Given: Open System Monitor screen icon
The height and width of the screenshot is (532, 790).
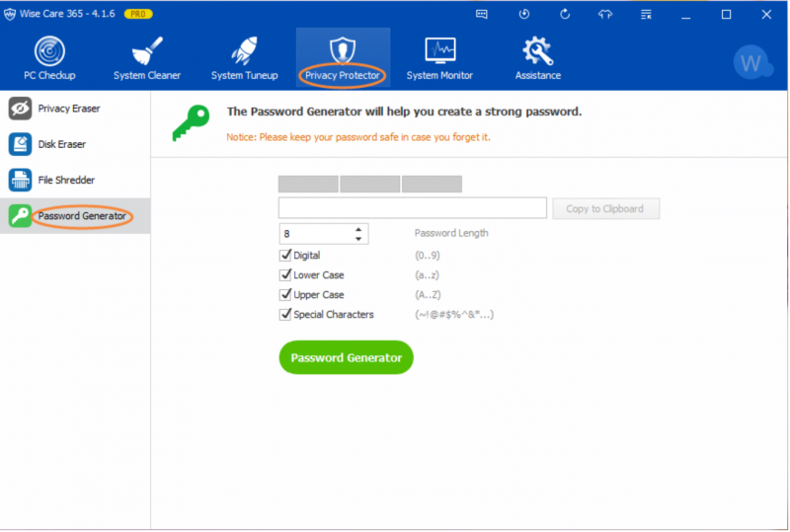Looking at the screenshot, I should click(x=439, y=50).
